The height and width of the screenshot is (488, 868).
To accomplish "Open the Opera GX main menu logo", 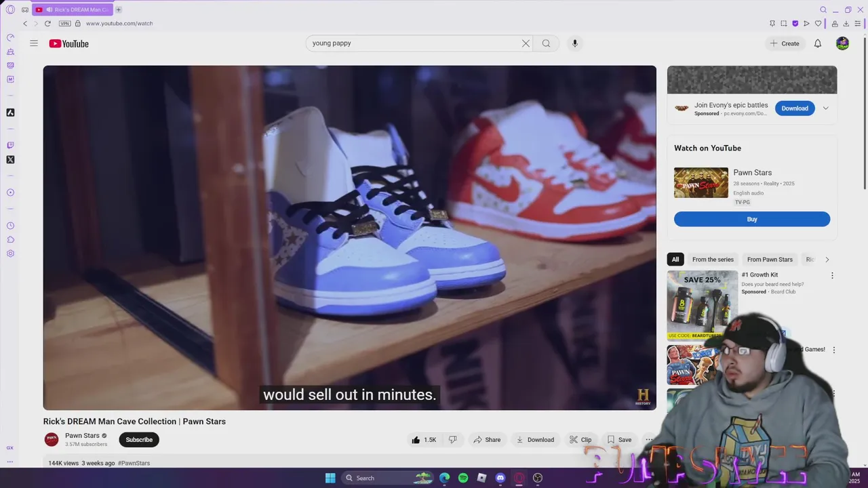I will pos(10,9).
